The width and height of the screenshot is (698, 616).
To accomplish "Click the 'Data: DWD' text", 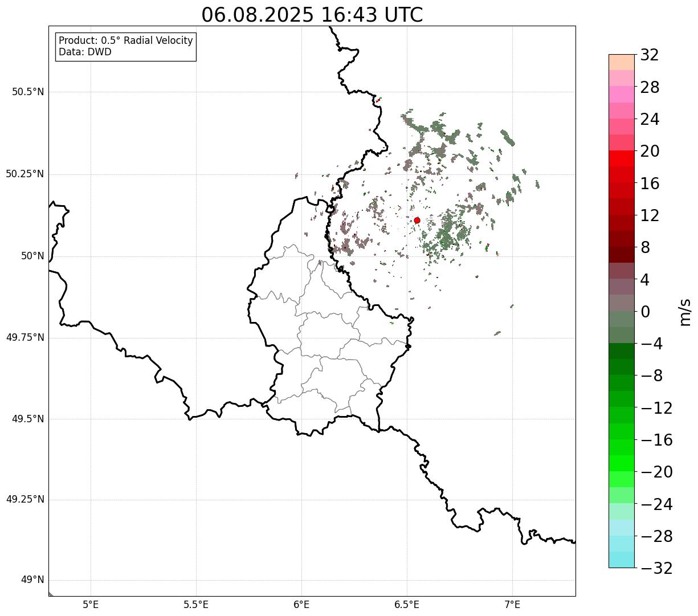I will [x=85, y=52].
